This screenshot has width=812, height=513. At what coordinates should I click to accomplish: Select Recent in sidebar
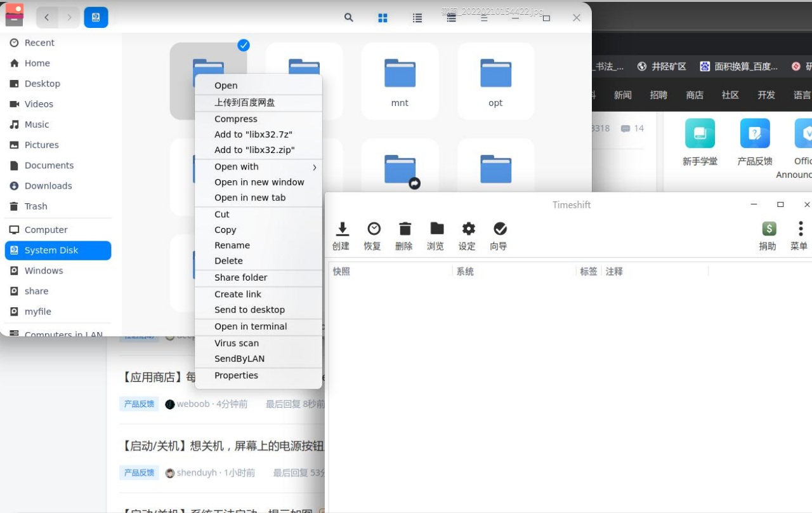click(58, 43)
